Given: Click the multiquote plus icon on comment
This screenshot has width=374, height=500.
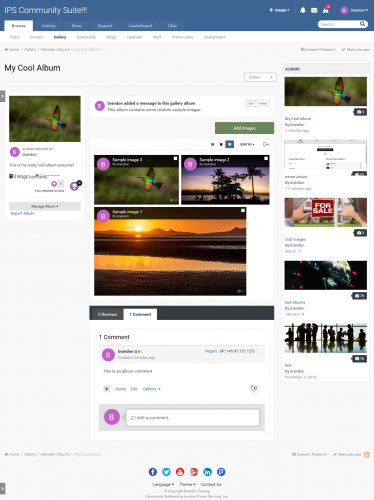Looking at the screenshot, I should [106, 389].
